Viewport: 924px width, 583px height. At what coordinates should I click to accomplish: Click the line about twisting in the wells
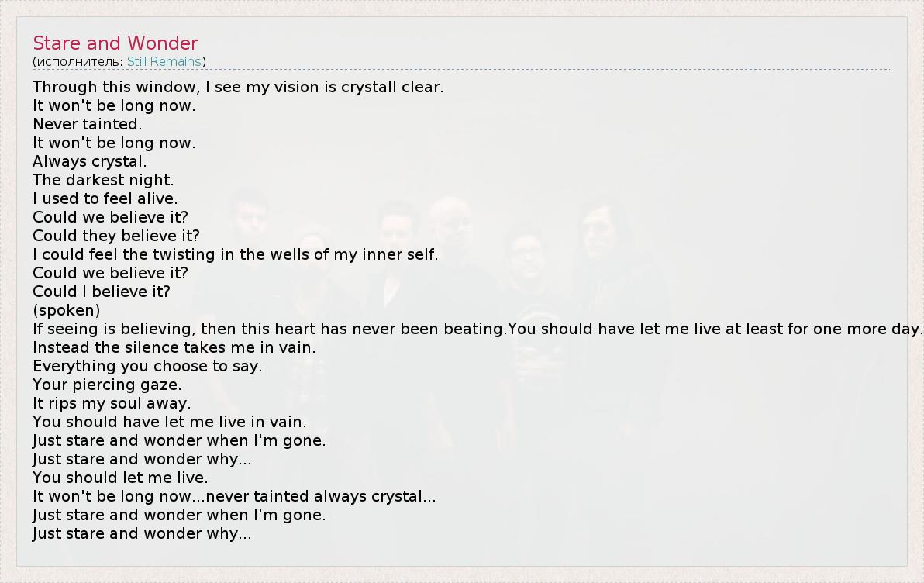point(236,254)
